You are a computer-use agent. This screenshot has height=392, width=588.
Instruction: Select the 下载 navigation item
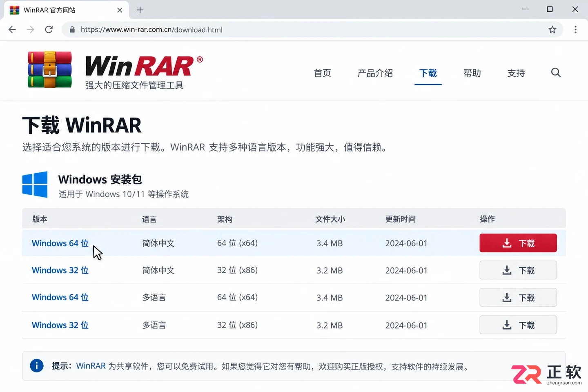pos(428,73)
